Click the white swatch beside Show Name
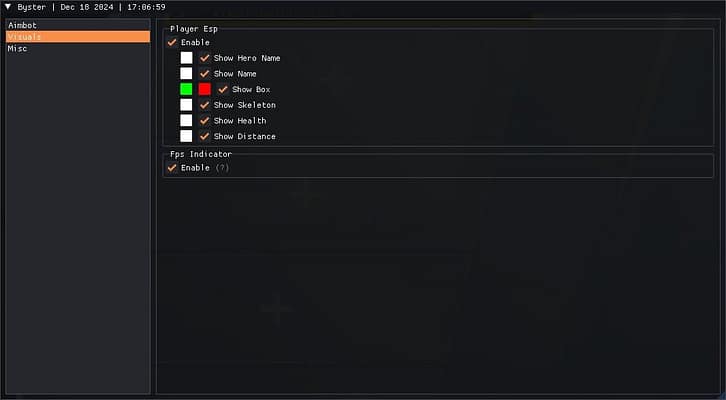Screen dimensions: 726x400 186,74
